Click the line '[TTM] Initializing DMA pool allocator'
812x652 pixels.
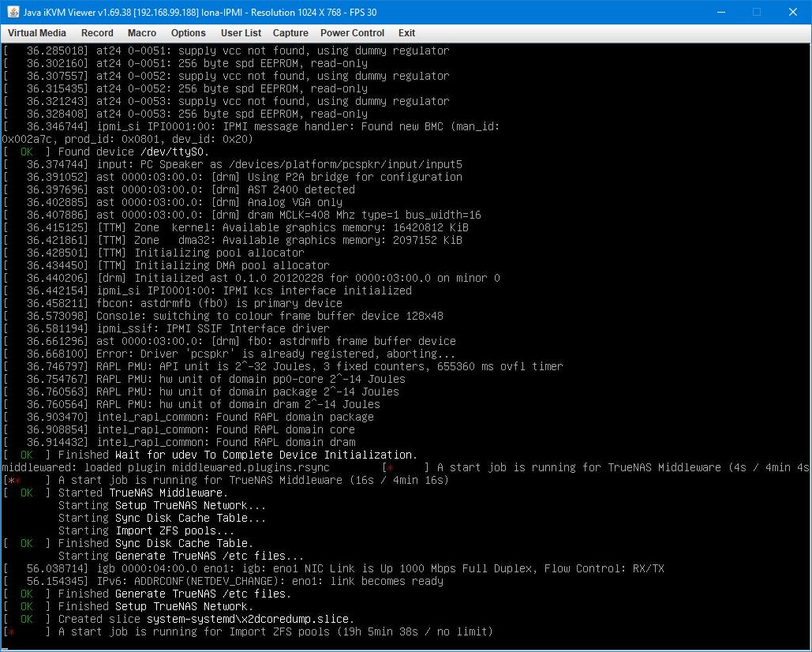point(213,266)
